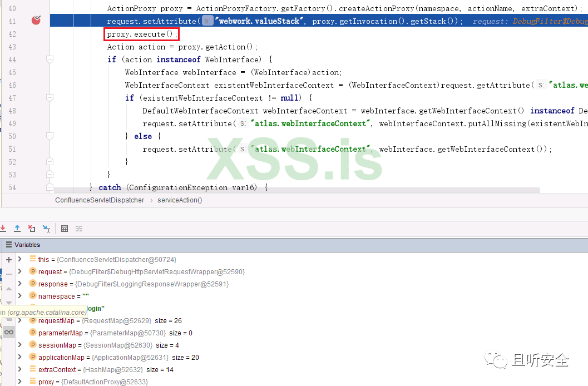Screen dimensions: 588x386
Task: Click the fold end marker on line 52
Action: coord(50,161)
